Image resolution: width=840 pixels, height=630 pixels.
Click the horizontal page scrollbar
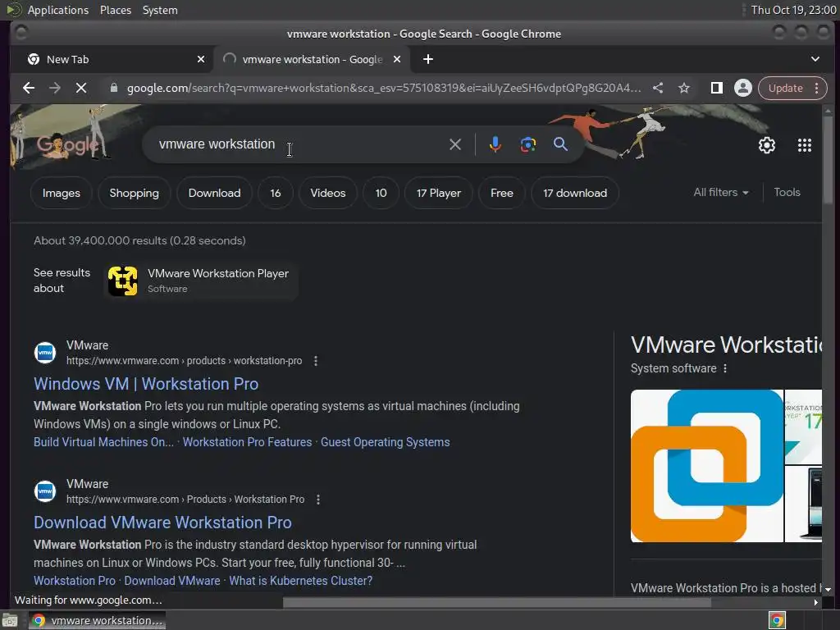pos(496,603)
